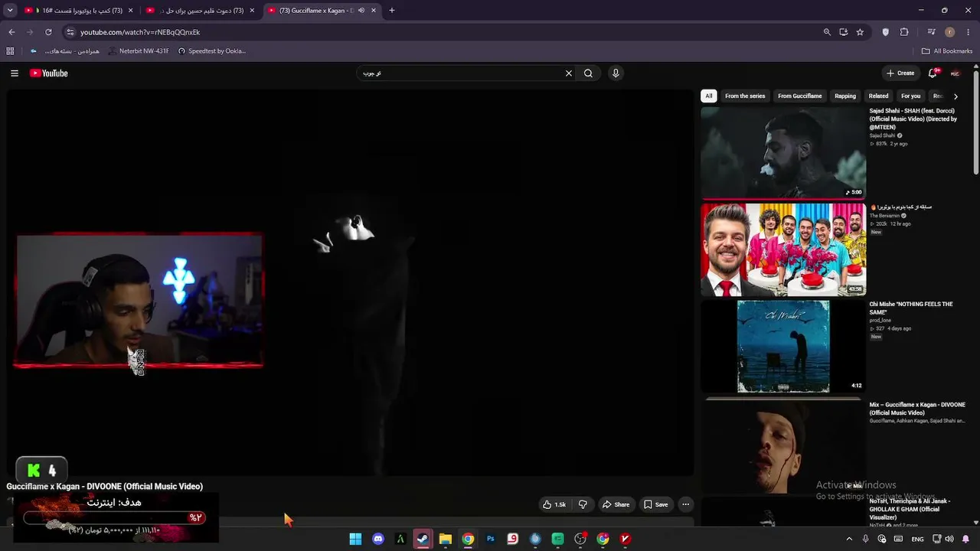
Task: Show more filter chips with right arrow
Action: pos(955,96)
